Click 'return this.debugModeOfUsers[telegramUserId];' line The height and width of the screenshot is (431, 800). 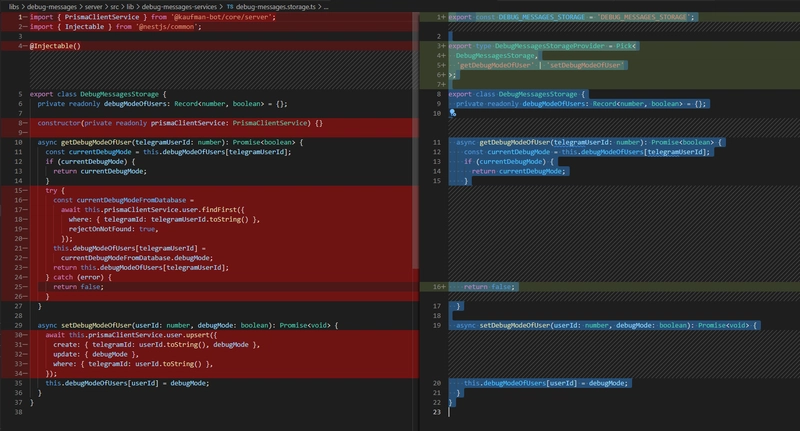(x=141, y=267)
